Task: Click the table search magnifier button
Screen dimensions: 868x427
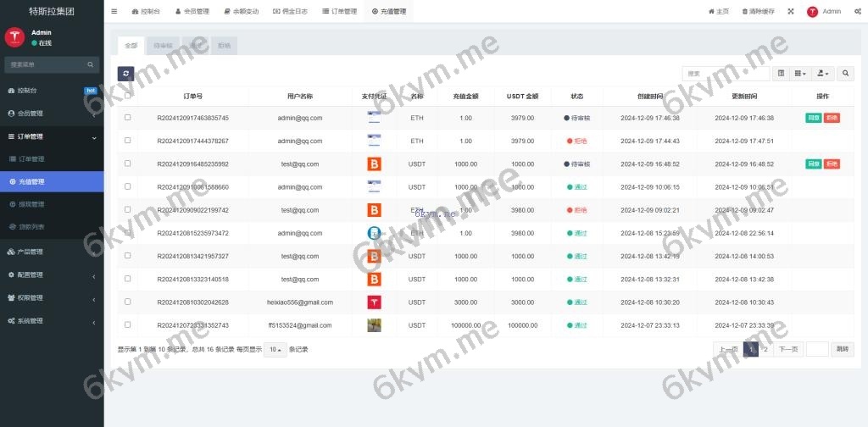Action: pos(845,74)
